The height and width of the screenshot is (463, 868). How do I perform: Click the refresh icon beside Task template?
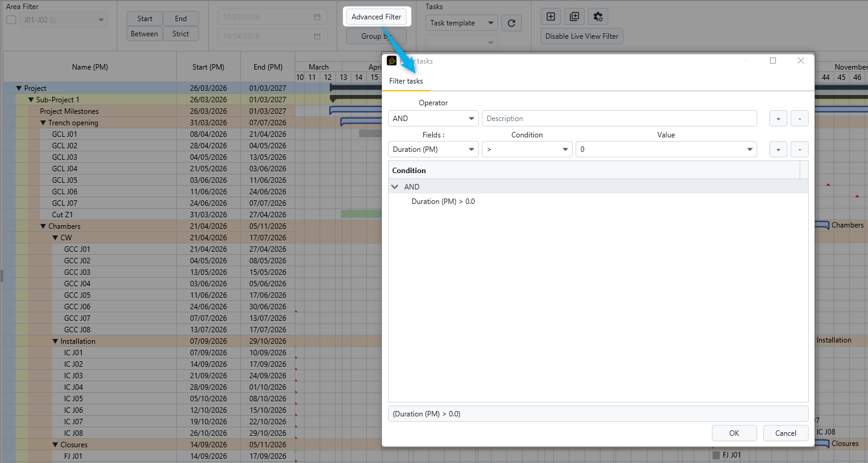pos(511,23)
